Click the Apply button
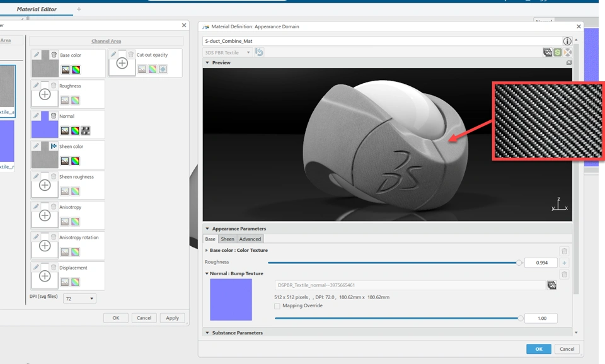 point(173,318)
